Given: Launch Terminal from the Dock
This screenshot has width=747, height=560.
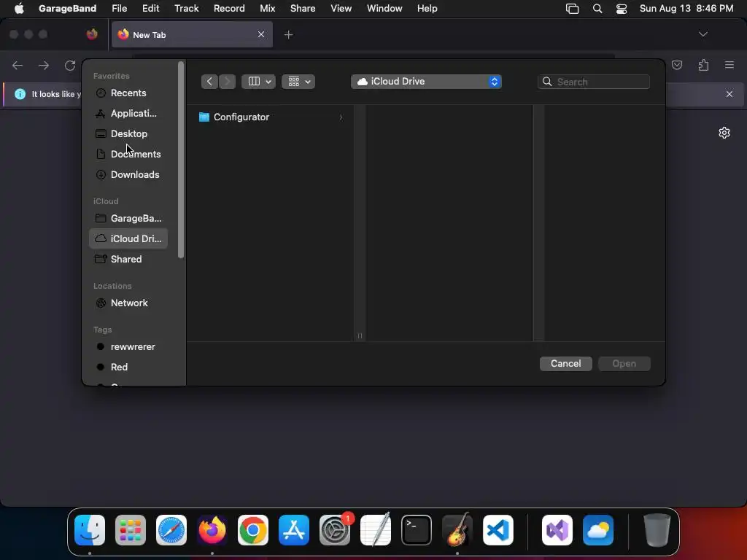Looking at the screenshot, I should click(417, 530).
